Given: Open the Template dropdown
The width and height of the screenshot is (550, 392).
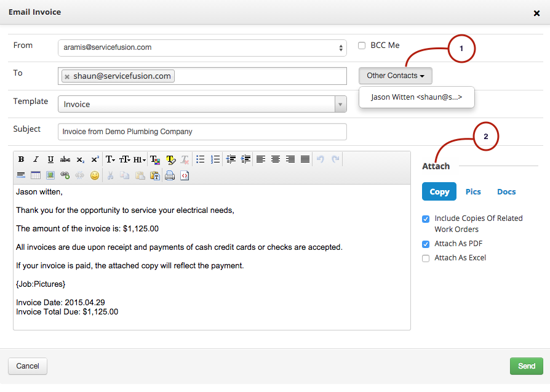Looking at the screenshot, I should 340,104.
